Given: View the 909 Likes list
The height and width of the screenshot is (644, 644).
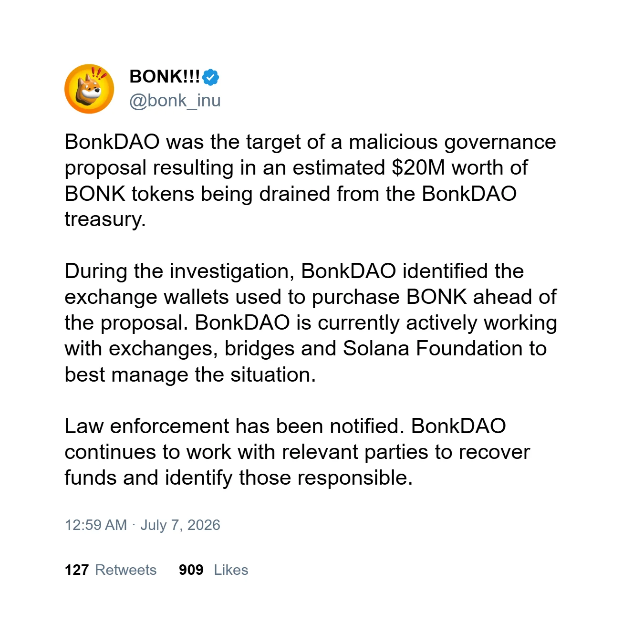Looking at the screenshot, I should pos(214,570).
